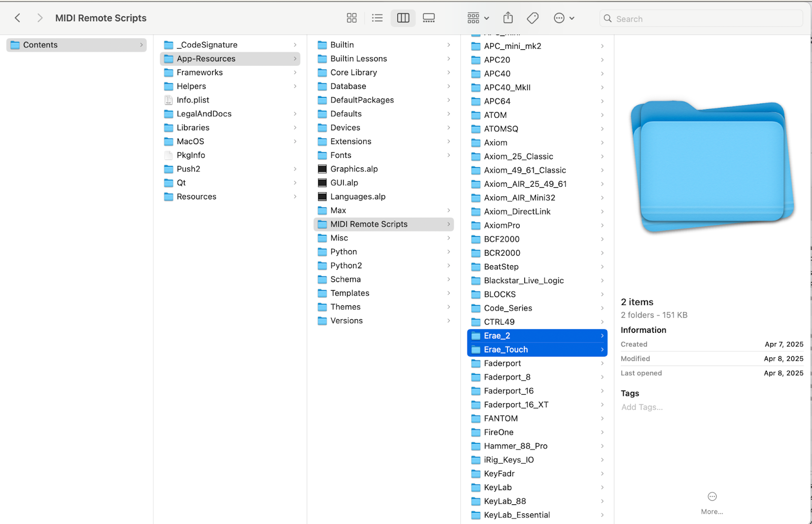
Task: Open the ellipsis action menu
Action: click(564, 18)
